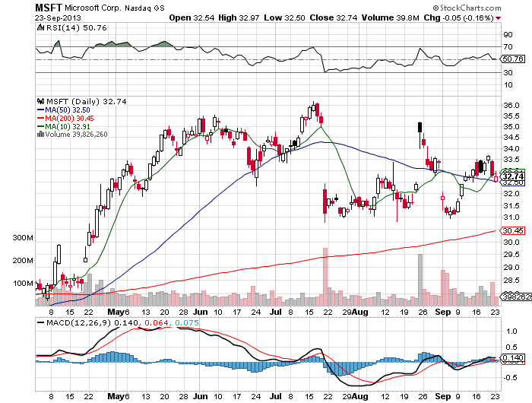Screen dimensions: 532x403
Task: Click the Volume 39,826,260 legend entry
Action: click(76, 134)
